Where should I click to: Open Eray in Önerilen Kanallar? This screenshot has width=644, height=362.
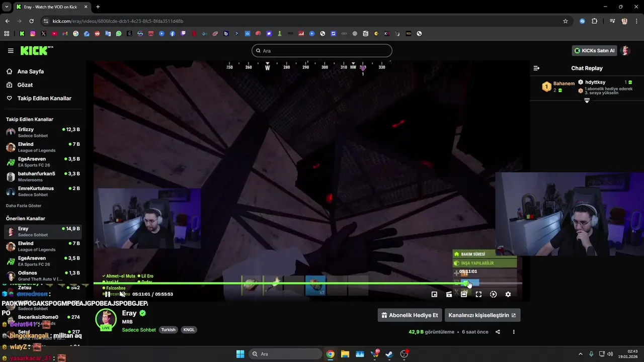click(43, 231)
